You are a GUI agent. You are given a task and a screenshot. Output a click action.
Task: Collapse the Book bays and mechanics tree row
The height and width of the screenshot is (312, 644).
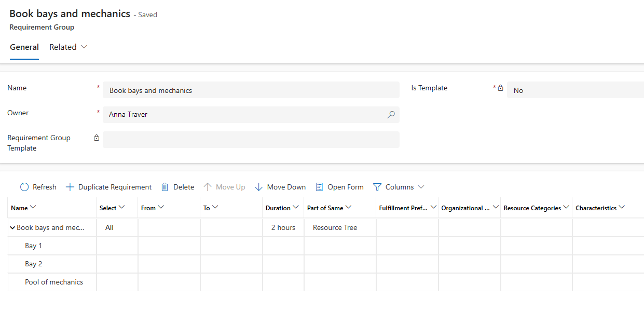[x=12, y=228]
